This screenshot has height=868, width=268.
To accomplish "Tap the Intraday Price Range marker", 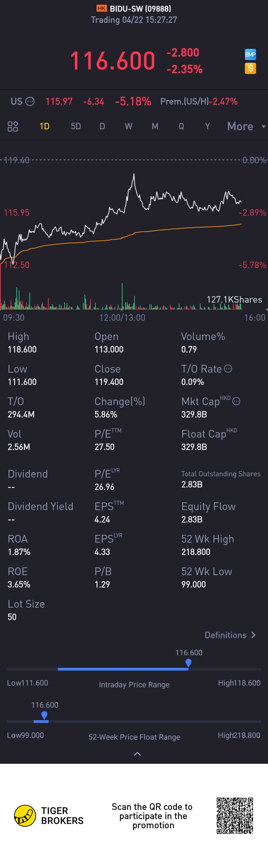I will coord(189,663).
